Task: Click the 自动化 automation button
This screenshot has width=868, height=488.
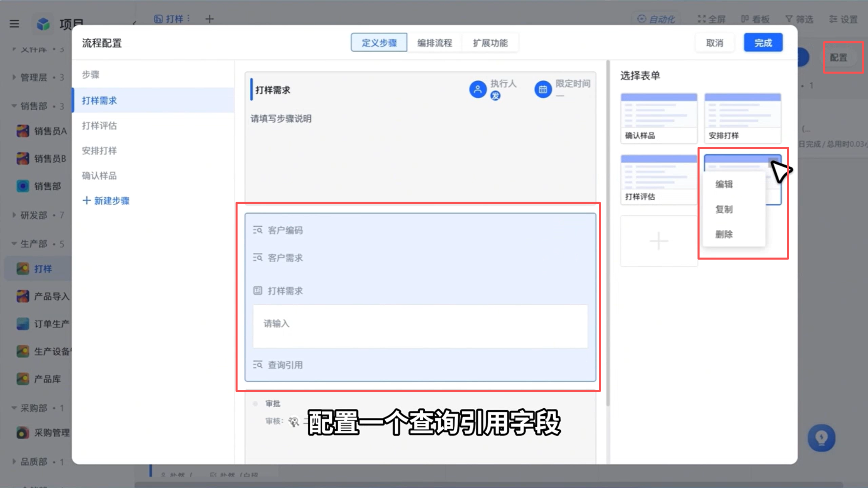Action: pyautogui.click(x=656, y=19)
